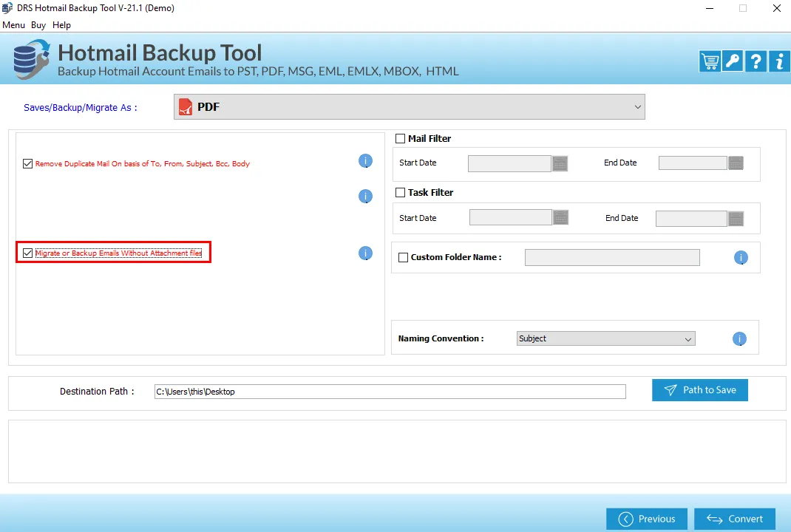Open the Menu menu
Image resolution: width=791 pixels, height=532 pixels.
point(13,25)
